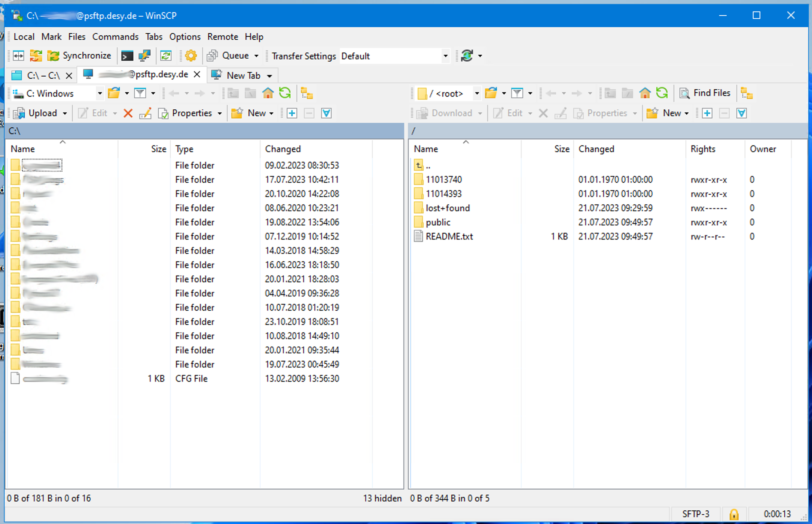Open Transfer Settings Default dropdown

(x=445, y=56)
